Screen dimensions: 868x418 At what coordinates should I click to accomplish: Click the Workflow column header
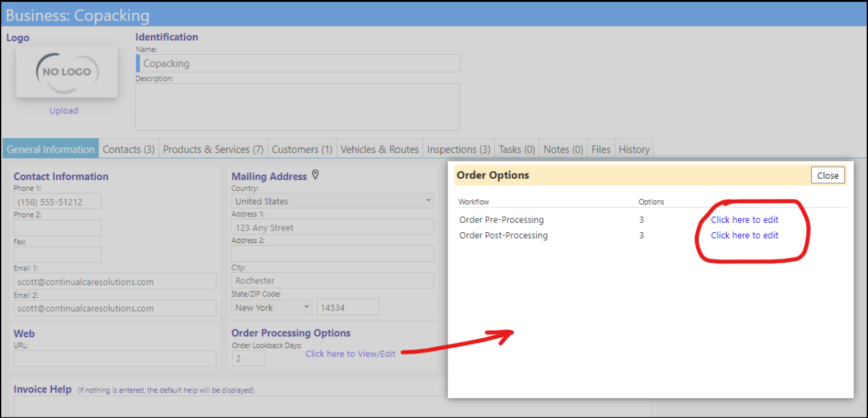pos(474,202)
